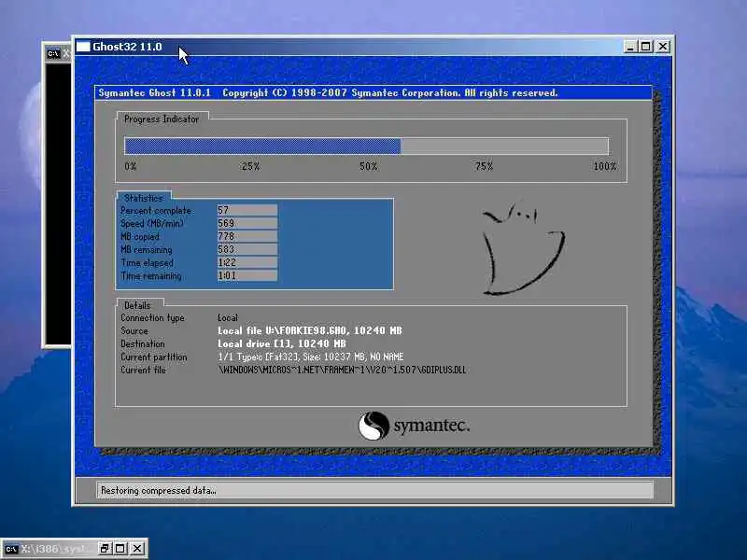
Task: Click the Speed value 569
Action: point(247,223)
